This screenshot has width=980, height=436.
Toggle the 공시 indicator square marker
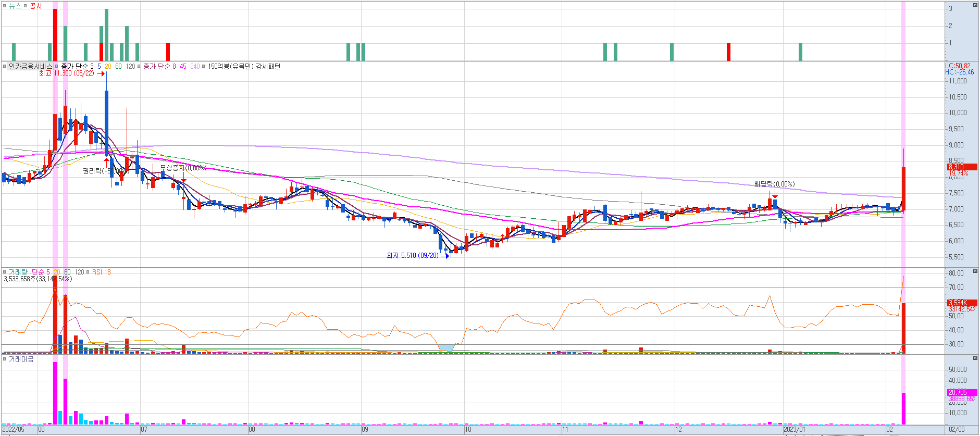coord(26,6)
